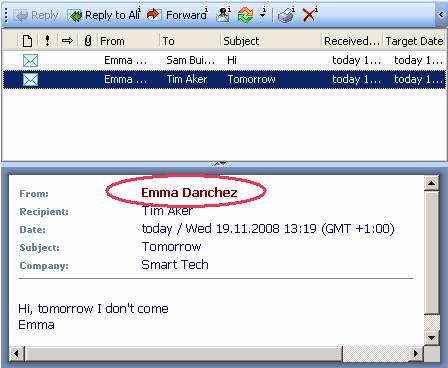Sort messages by Subject column
Screen dimensions: 448x368
click(x=271, y=41)
